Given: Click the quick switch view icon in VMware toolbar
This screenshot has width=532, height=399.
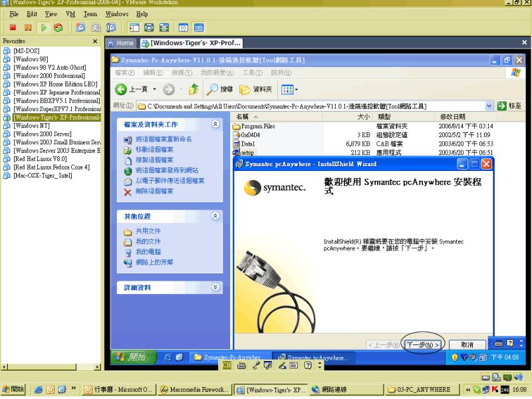Looking at the screenshot, I should point(164,27).
